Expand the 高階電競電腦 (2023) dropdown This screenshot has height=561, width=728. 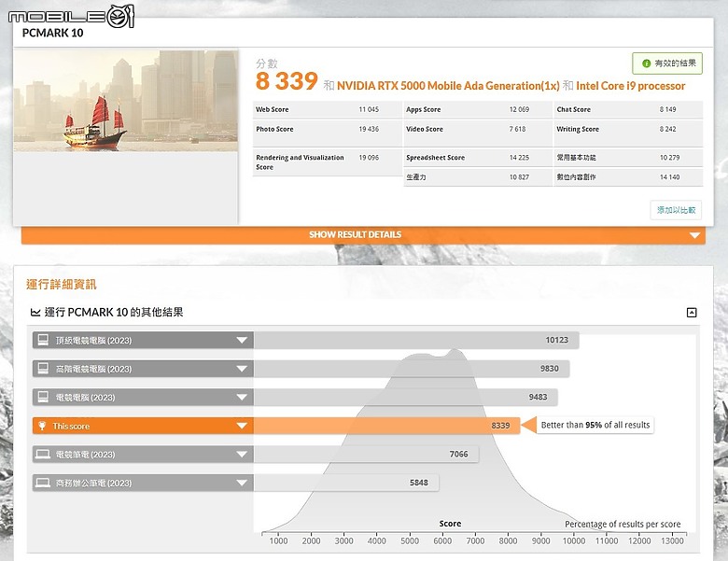click(x=242, y=369)
